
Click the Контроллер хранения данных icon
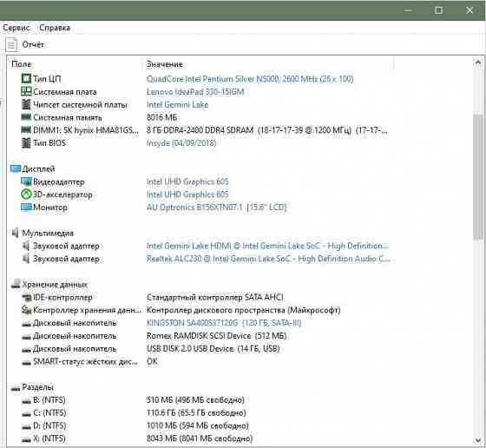26,309
